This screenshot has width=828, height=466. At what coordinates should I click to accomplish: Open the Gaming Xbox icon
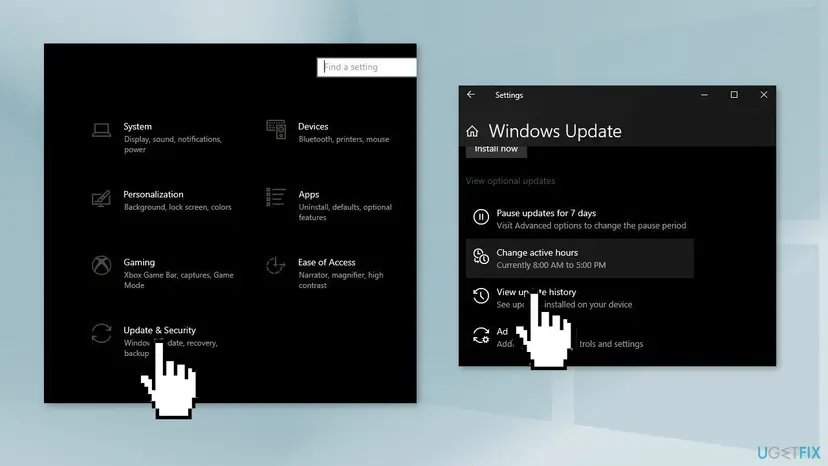[x=101, y=265]
